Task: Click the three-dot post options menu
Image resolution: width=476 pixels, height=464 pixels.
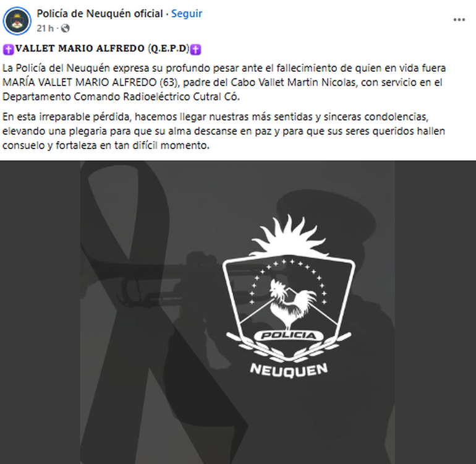Action: tap(459, 20)
